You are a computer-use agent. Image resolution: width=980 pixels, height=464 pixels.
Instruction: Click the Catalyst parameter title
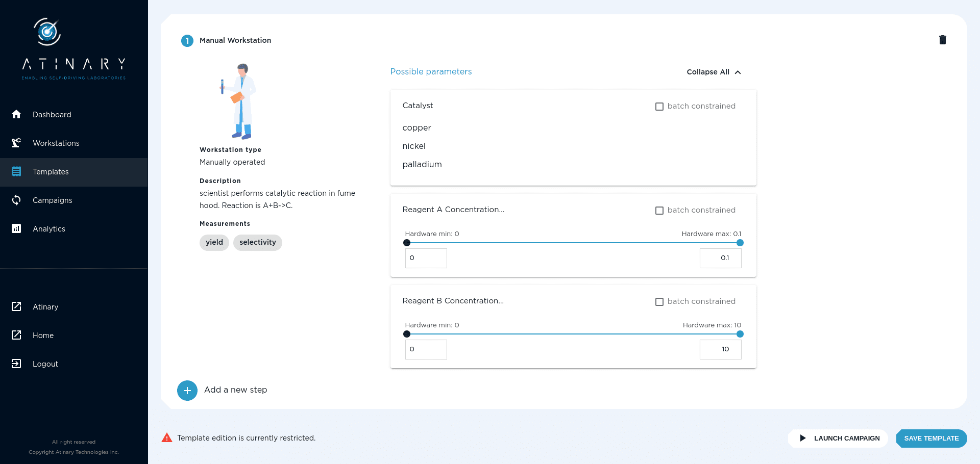(418, 106)
